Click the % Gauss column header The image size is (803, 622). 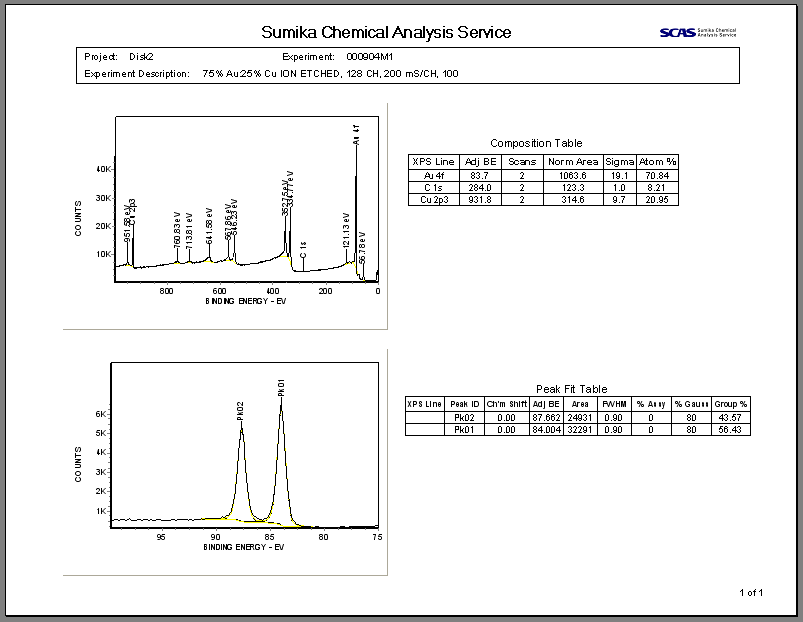coord(691,404)
